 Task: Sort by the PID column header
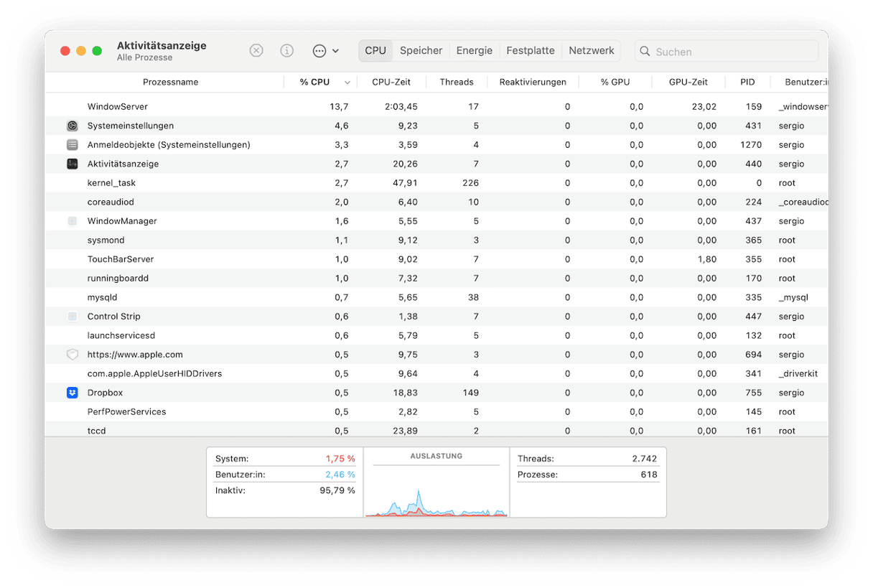tap(747, 82)
